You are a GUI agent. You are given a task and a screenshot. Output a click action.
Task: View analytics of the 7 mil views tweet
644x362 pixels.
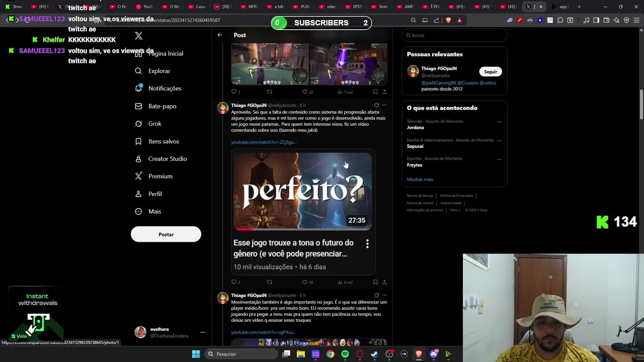click(345, 92)
